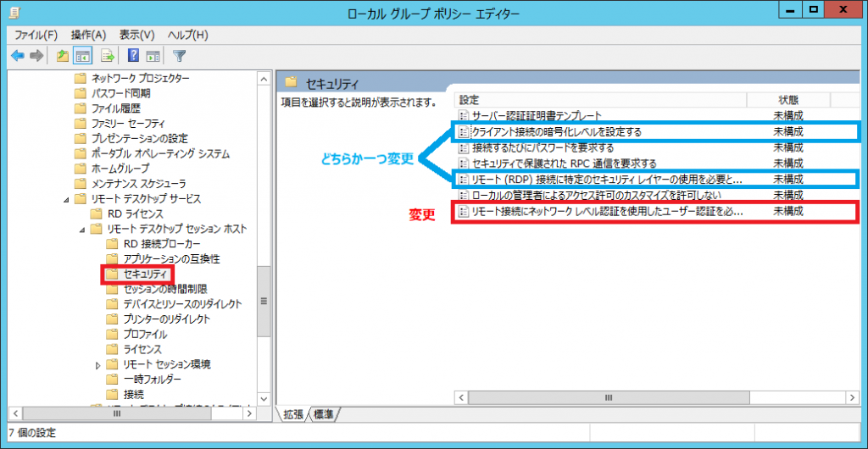
Task: Select セキュリティで保護された RPC 通信を要求する
Action: coord(564,164)
